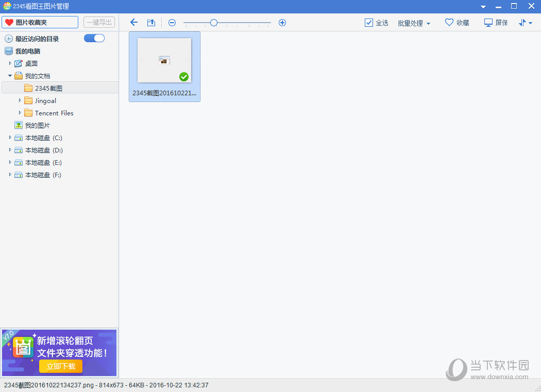541x392 pixels.
Task: Start slideshow with 屏保 monitor icon
Action: click(488, 23)
